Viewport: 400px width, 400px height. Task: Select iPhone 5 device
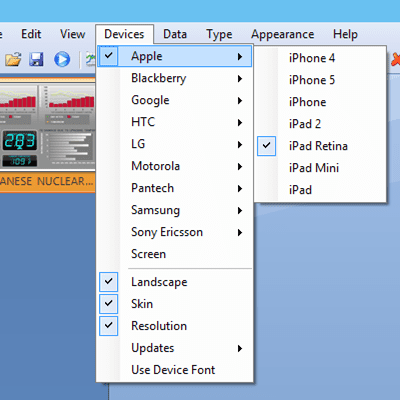point(320,80)
